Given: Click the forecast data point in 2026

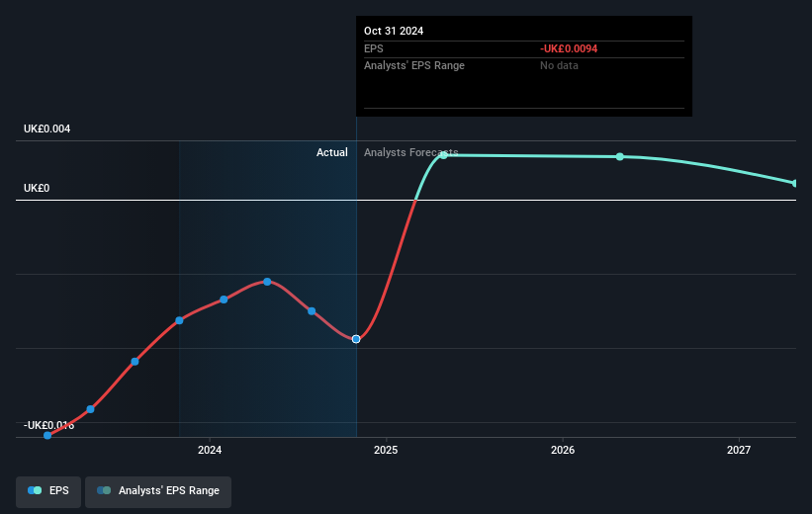Looking at the screenshot, I should click(620, 156).
